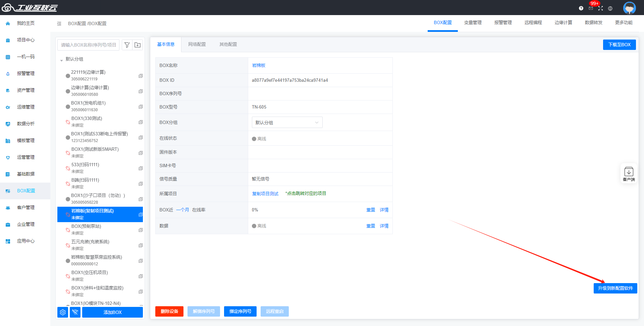Copy icon for 533(扫码1111) row
Viewport: 644px width, 326px height.
(x=141, y=169)
